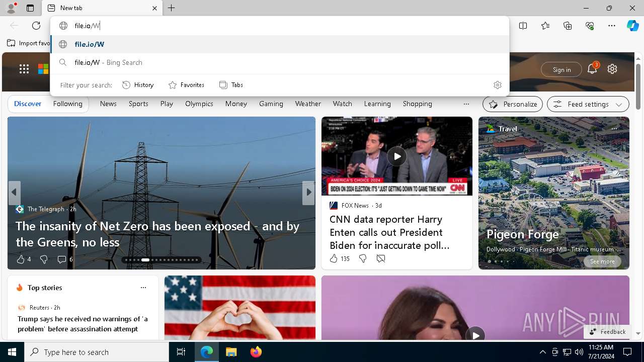Click taskbar search box
The image size is (644, 362).
click(x=97, y=352)
